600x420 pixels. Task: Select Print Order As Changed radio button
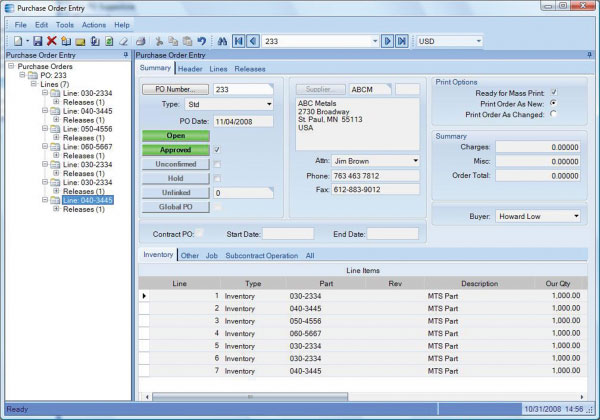click(553, 114)
